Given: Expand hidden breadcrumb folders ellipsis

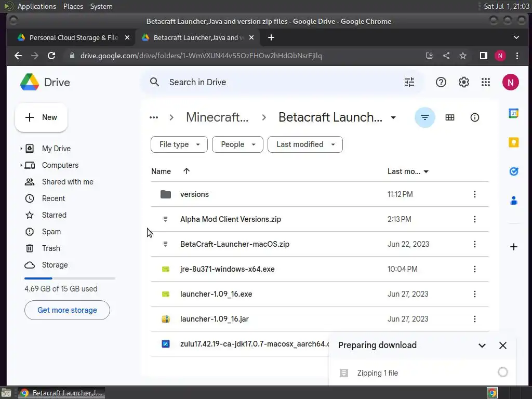Looking at the screenshot, I should click(154, 117).
